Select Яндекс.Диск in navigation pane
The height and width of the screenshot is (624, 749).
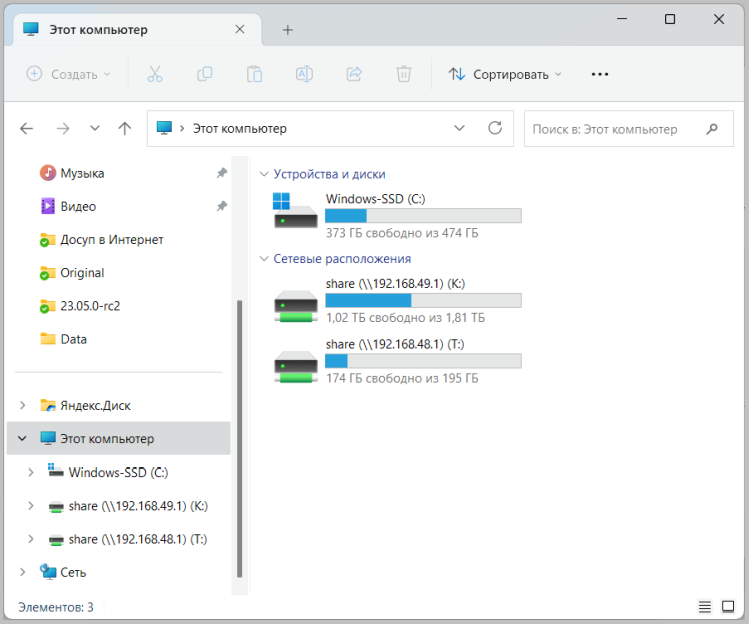95,405
